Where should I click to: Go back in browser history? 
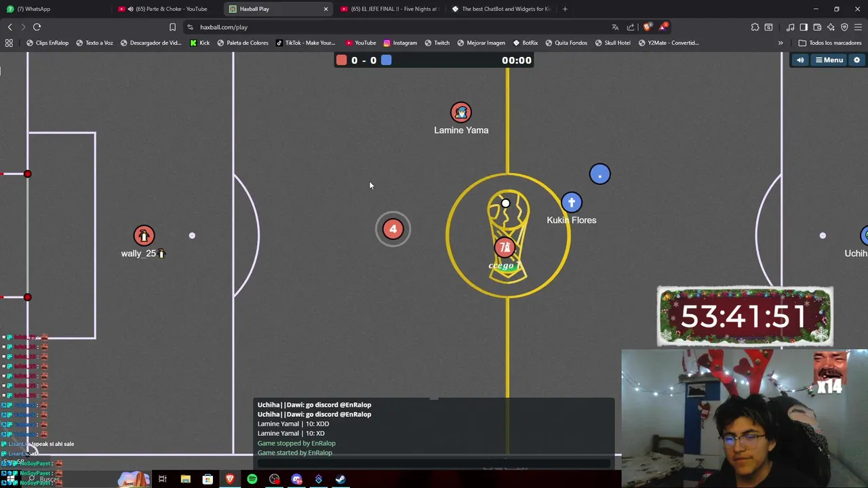click(10, 27)
